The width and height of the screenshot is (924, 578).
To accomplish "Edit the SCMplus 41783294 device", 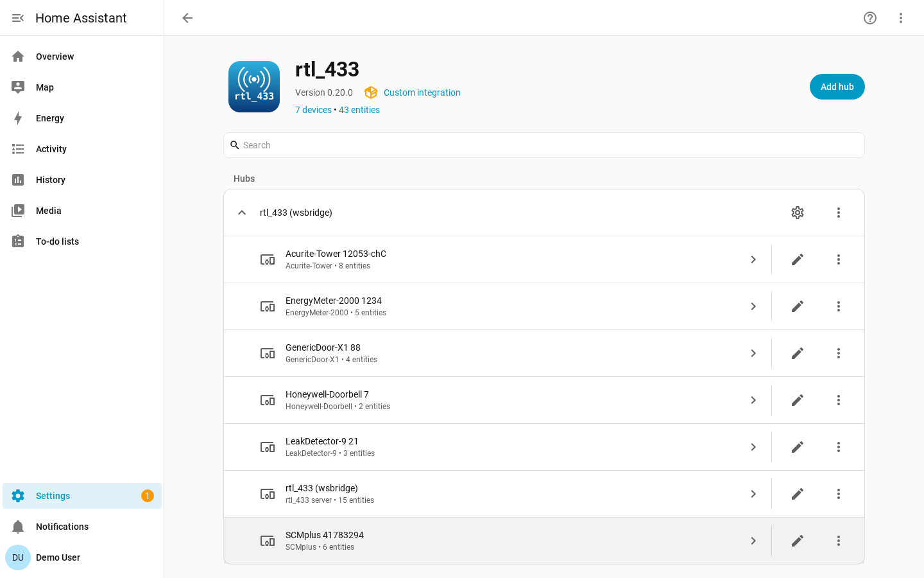I will (x=798, y=541).
